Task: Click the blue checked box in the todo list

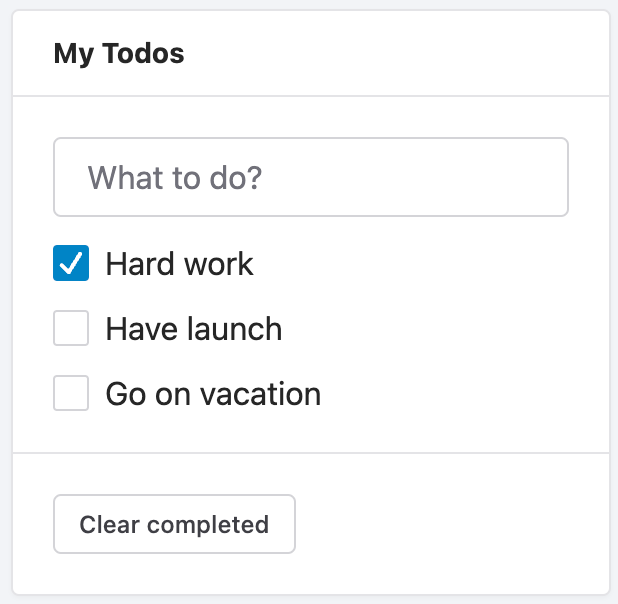Action: pos(71,264)
